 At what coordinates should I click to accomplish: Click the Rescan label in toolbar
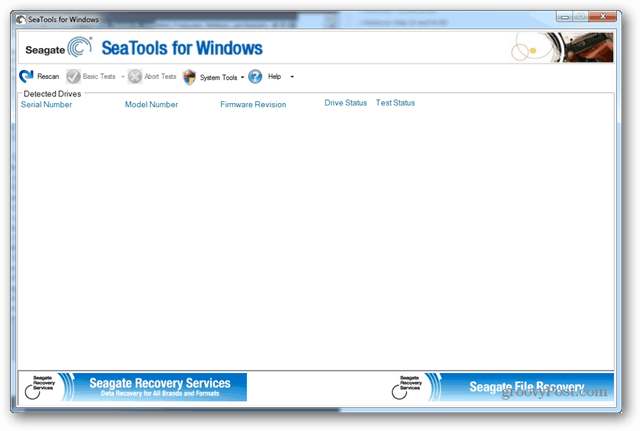(48, 76)
